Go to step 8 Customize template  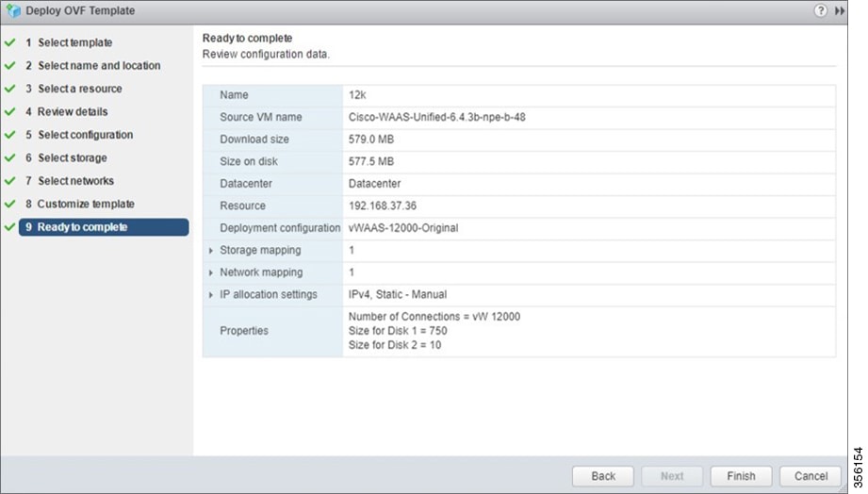79,204
